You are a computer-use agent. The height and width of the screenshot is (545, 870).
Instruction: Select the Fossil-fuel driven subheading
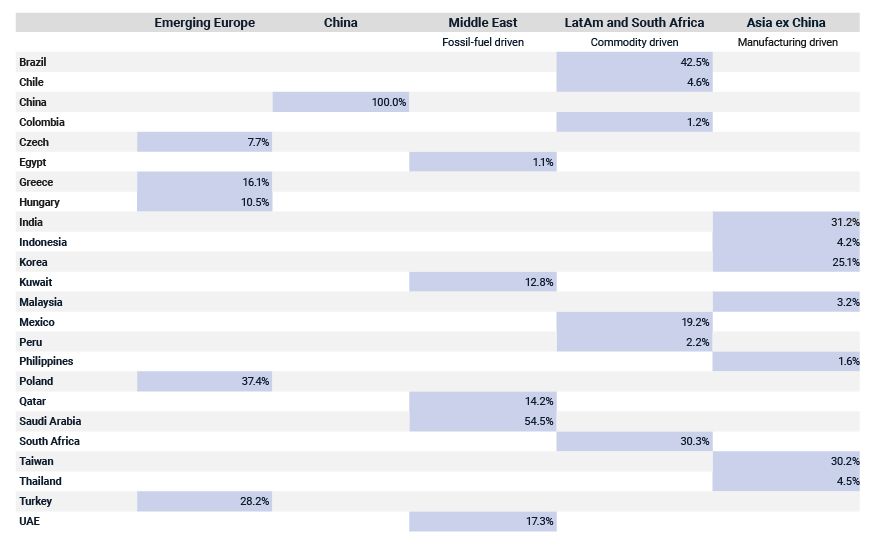point(483,43)
